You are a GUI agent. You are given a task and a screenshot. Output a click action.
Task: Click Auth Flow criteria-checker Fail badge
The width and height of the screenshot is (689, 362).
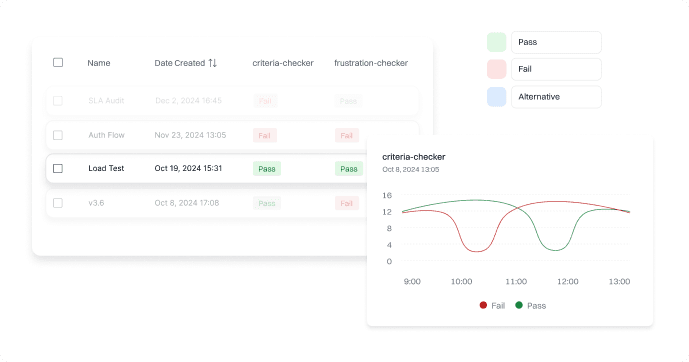tap(265, 135)
